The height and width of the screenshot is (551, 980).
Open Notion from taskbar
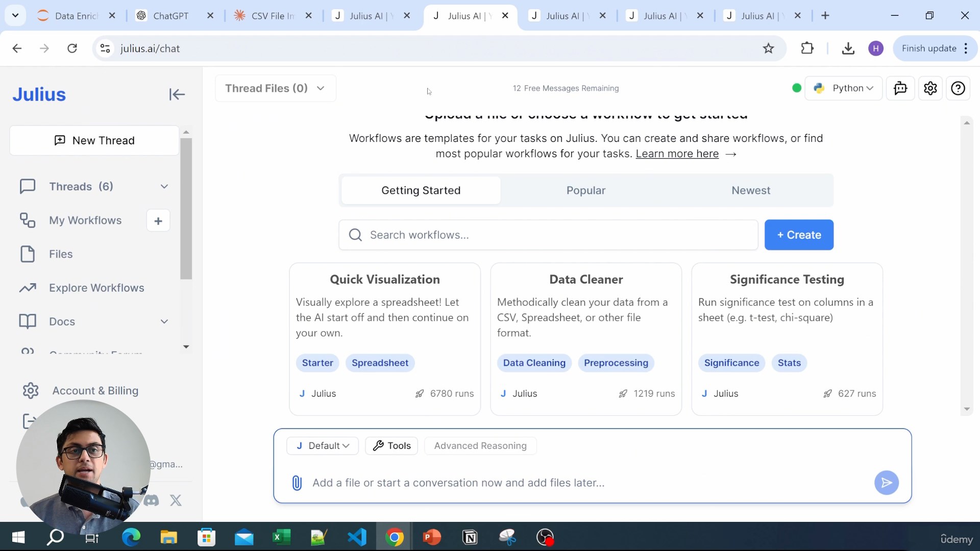(470, 537)
